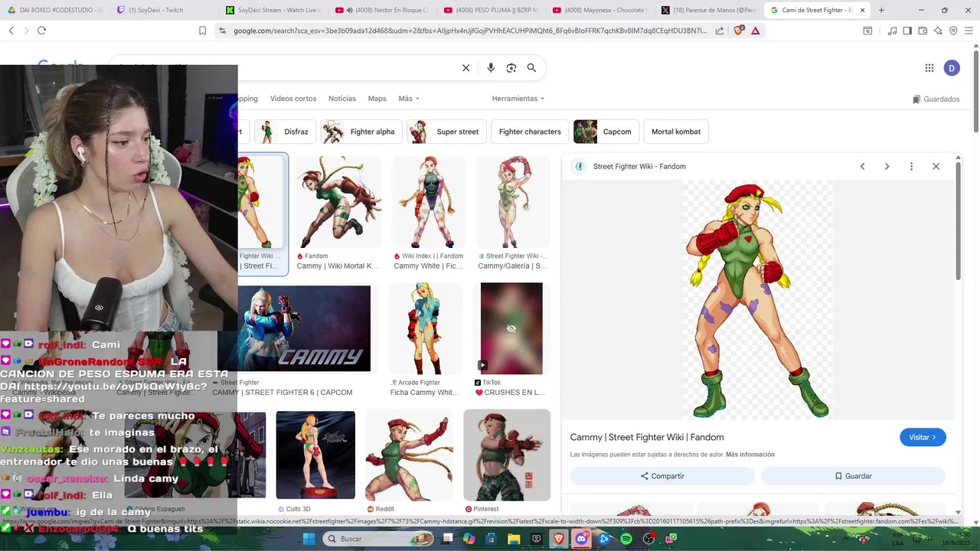The image size is (980, 551).
Task: Open a new browser tab
Action: [x=881, y=10]
